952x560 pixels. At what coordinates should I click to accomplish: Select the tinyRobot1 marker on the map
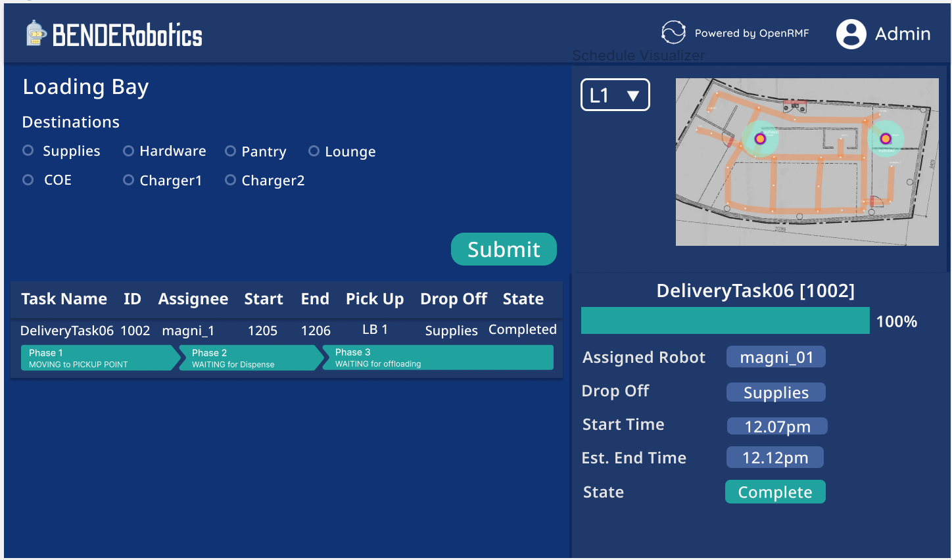(760, 139)
